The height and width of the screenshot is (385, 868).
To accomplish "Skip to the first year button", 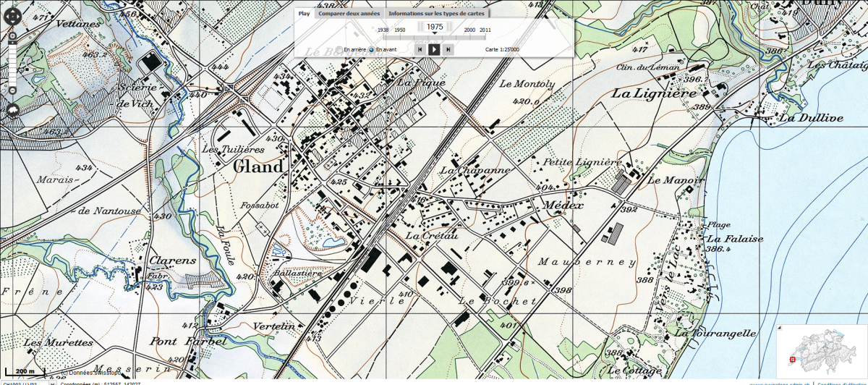I will pyautogui.click(x=420, y=49).
